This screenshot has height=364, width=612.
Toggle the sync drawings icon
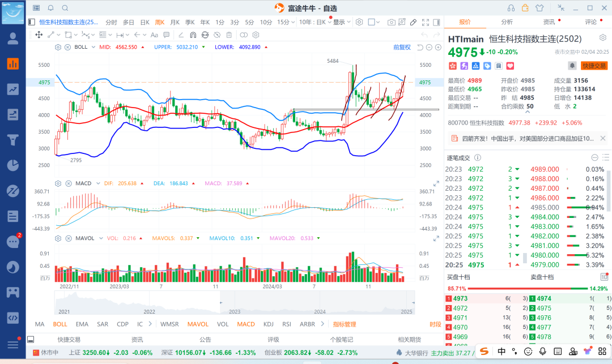205,35
